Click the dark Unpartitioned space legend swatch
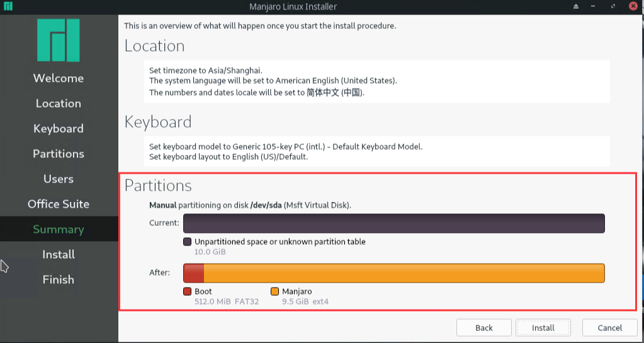The image size is (644, 343). click(187, 242)
